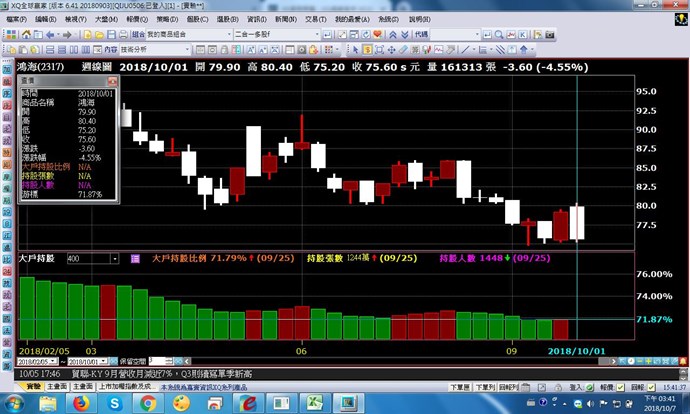Open Google Chrome from the taskbar
This screenshot has height=414, width=690.
pyautogui.click(x=148, y=403)
